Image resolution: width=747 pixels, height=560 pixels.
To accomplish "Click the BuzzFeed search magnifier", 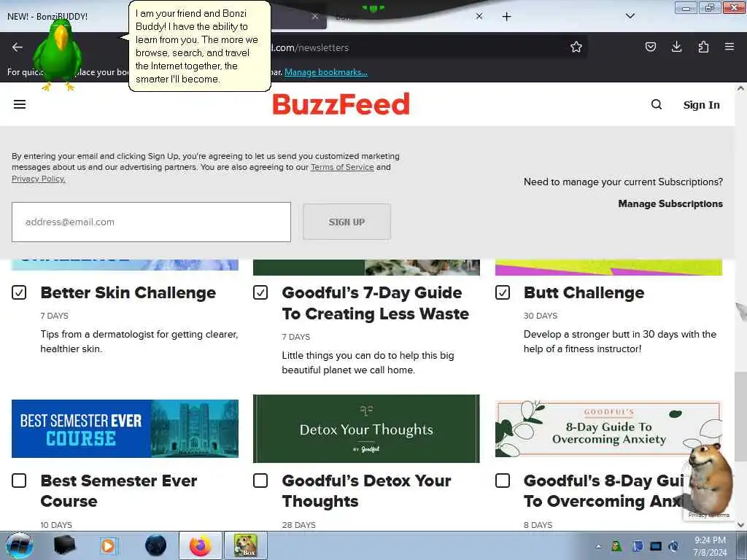I will (x=657, y=104).
